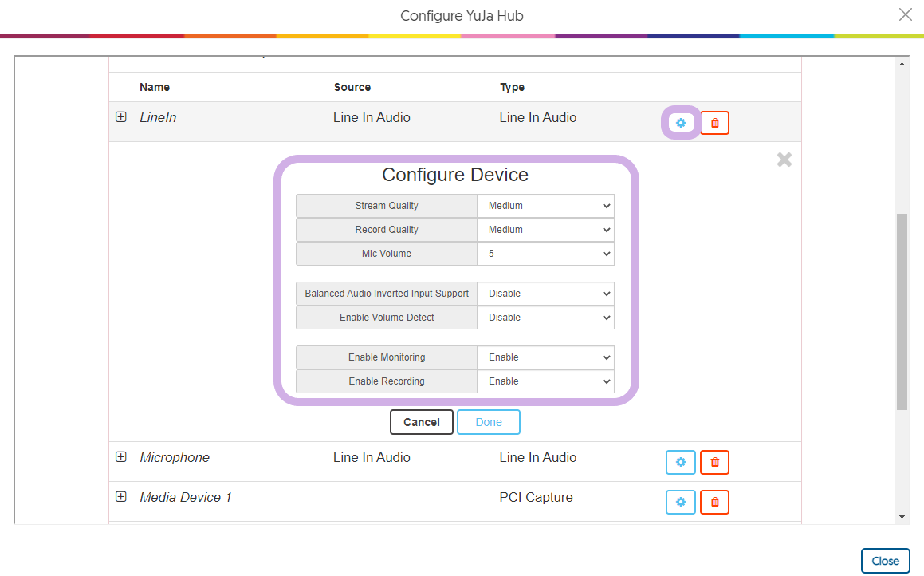Delete the Microphone device
924x576 pixels.
click(x=714, y=462)
